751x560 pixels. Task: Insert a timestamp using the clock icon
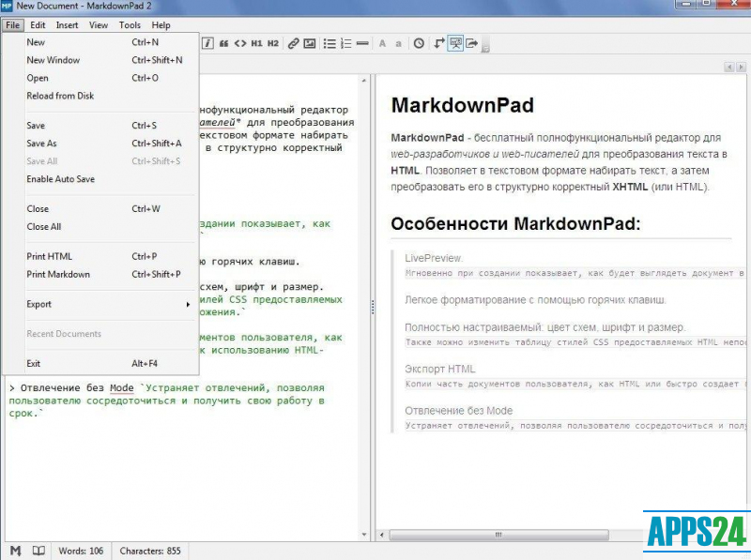[419, 43]
